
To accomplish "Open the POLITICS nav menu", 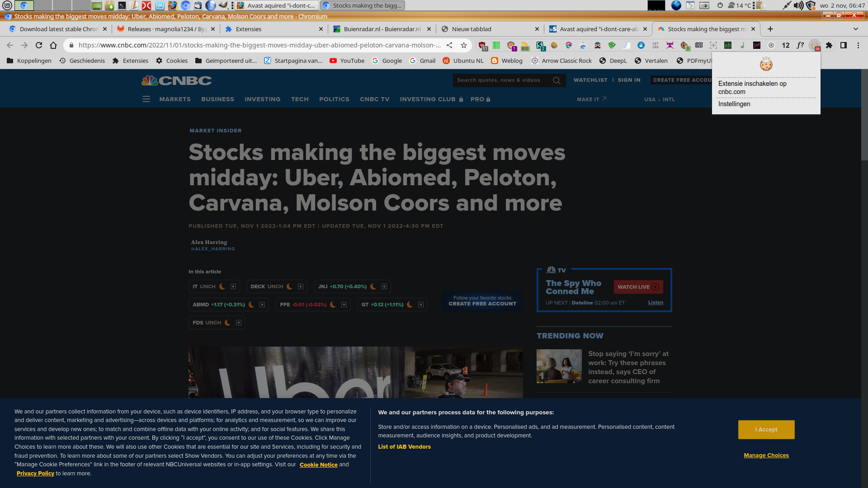I will point(334,99).
